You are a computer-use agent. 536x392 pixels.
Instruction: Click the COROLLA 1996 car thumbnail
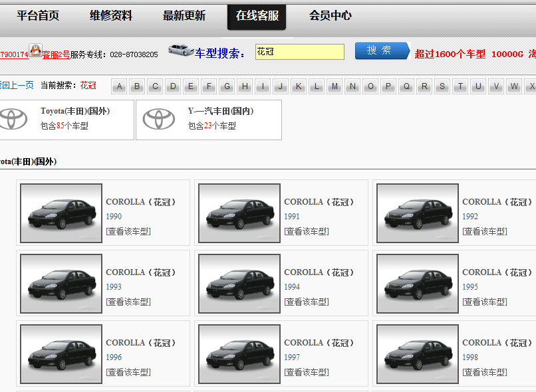click(61, 353)
